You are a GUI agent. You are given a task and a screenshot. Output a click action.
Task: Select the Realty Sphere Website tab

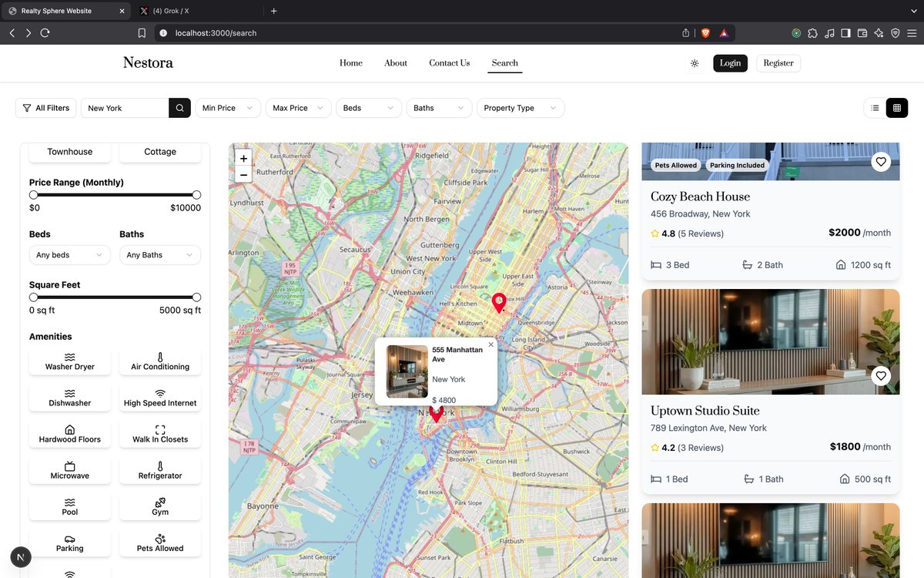[65, 11]
